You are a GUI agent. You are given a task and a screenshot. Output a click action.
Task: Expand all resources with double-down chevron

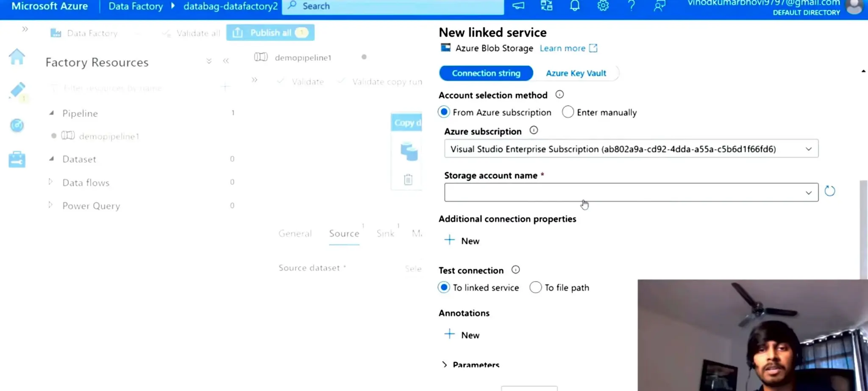pyautogui.click(x=209, y=61)
